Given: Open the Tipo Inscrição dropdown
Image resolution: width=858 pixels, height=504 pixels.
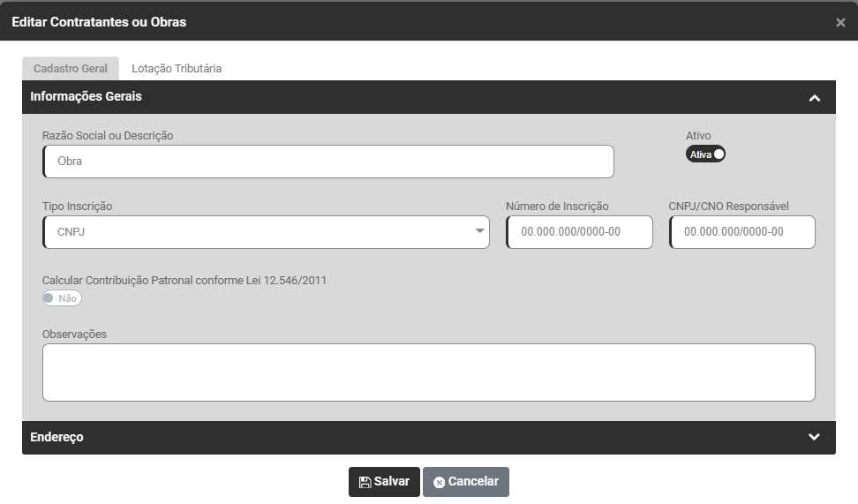Looking at the screenshot, I should pyautogui.click(x=266, y=232).
